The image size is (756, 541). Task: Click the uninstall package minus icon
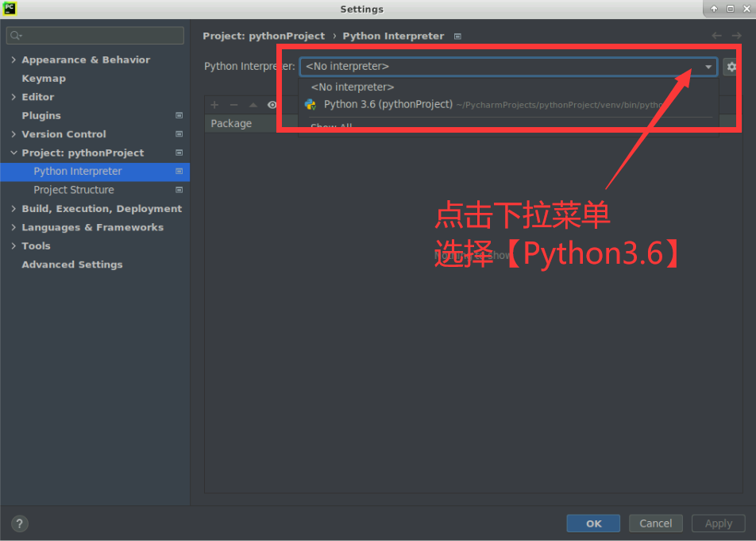[x=232, y=104]
